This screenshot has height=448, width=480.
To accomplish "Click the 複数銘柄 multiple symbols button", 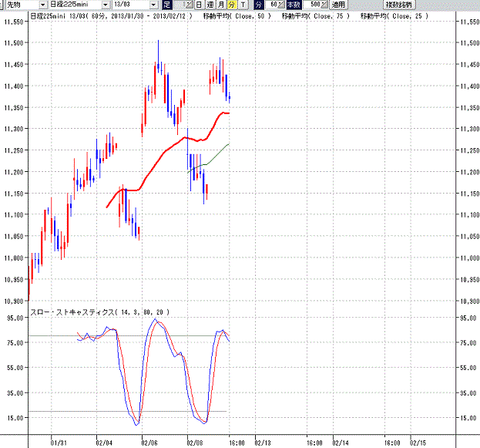I will [399, 5].
